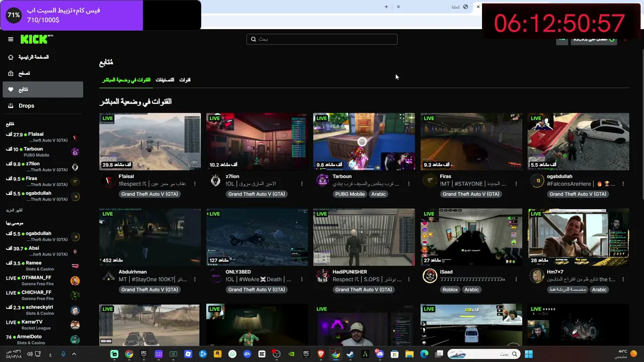This screenshot has width=644, height=362.
Task: Click the search magnifier icon
Action: [x=253, y=39]
